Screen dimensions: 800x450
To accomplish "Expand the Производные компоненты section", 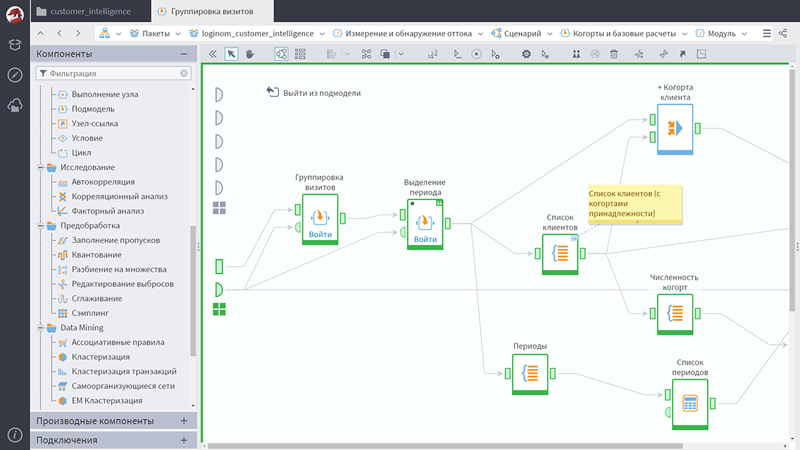I will pos(183,421).
